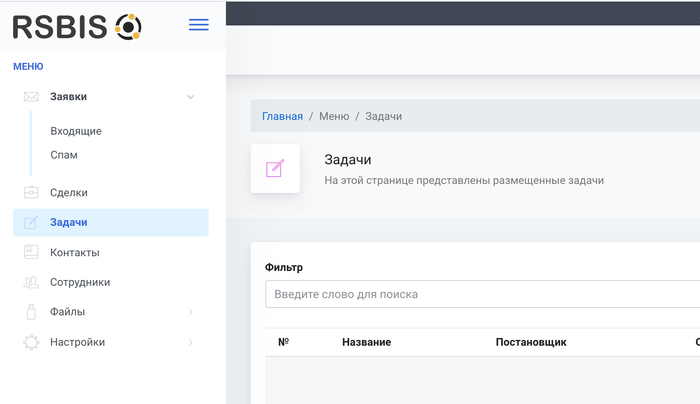Click the filter search input field

[480, 294]
